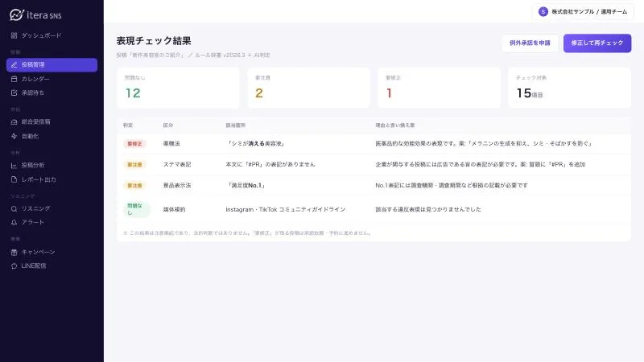Open the ダッシュボード grid icon
The width and height of the screenshot is (644, 362).
[14, 35]
